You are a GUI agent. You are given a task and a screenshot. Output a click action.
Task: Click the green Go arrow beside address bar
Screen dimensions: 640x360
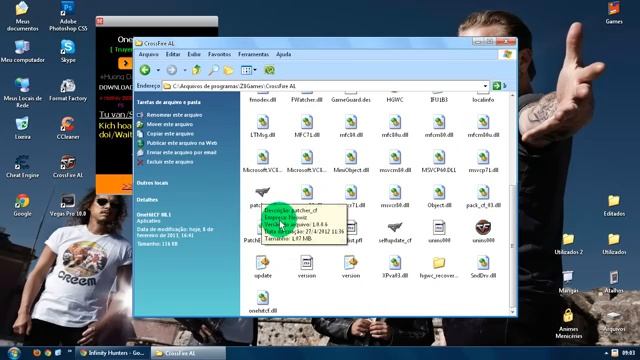point(496,86)
